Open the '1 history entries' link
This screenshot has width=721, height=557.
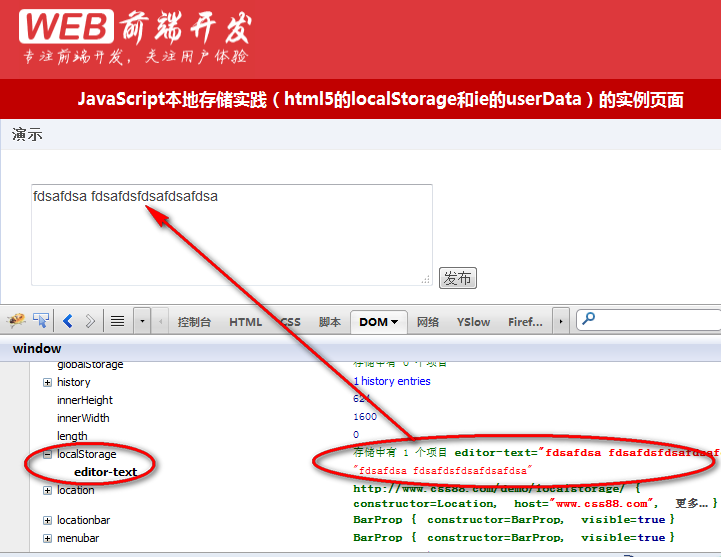tap(392, 381)
